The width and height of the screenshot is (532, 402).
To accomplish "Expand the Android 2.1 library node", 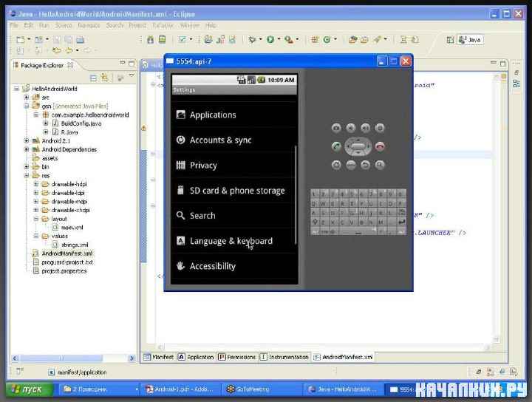I will [27, 140].
